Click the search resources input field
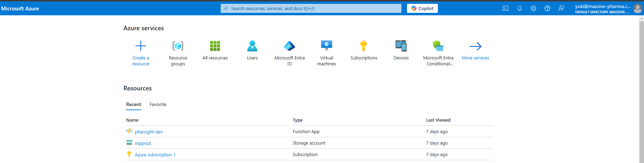644x163 pixels. coord(311,8)
